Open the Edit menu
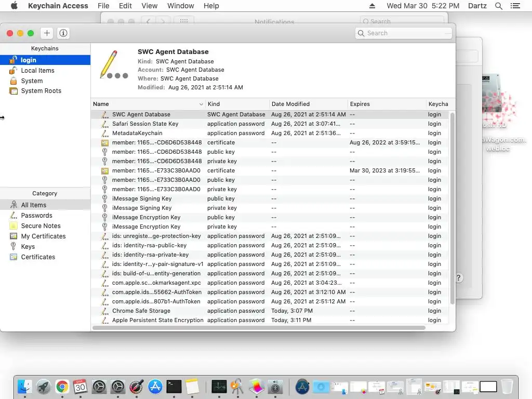Viewport: 532px width, 399px height. click(x=125, y=6)
